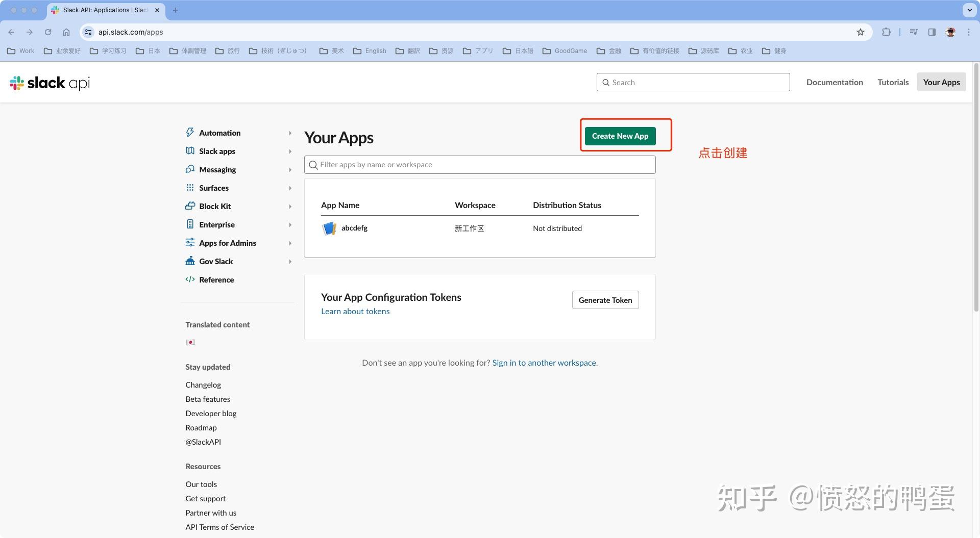Viewport: 980px width, 538px height.
Task: Open the Work bookmarks folder
Action: 21,51
